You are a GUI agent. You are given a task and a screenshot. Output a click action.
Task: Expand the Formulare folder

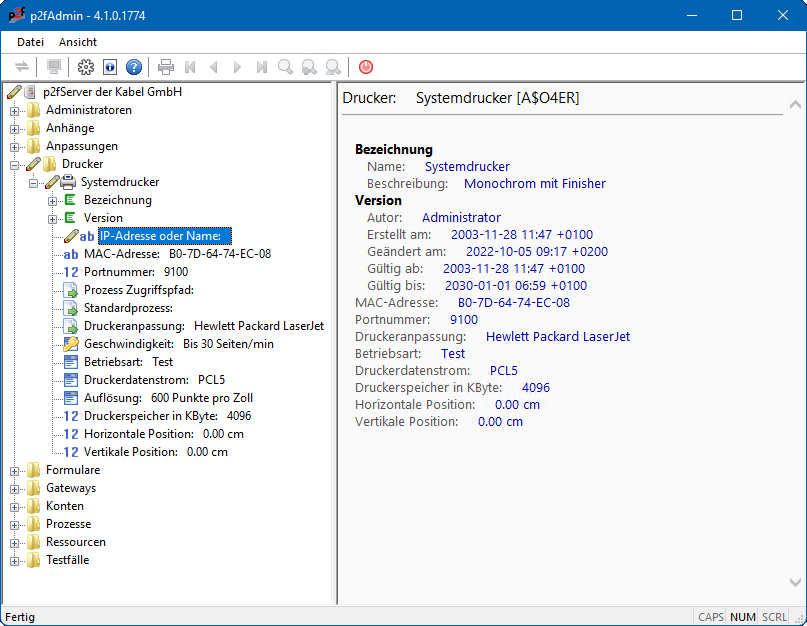click(x=15, y=470)
